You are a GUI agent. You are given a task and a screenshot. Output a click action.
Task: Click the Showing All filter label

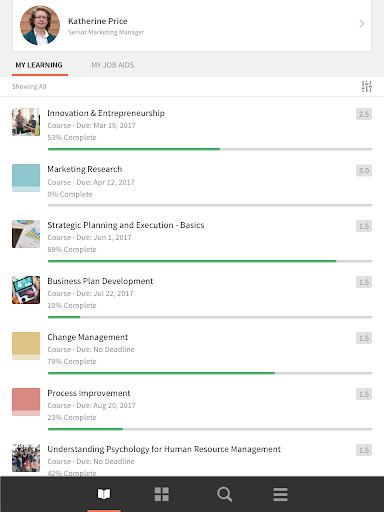click(29, 86)
